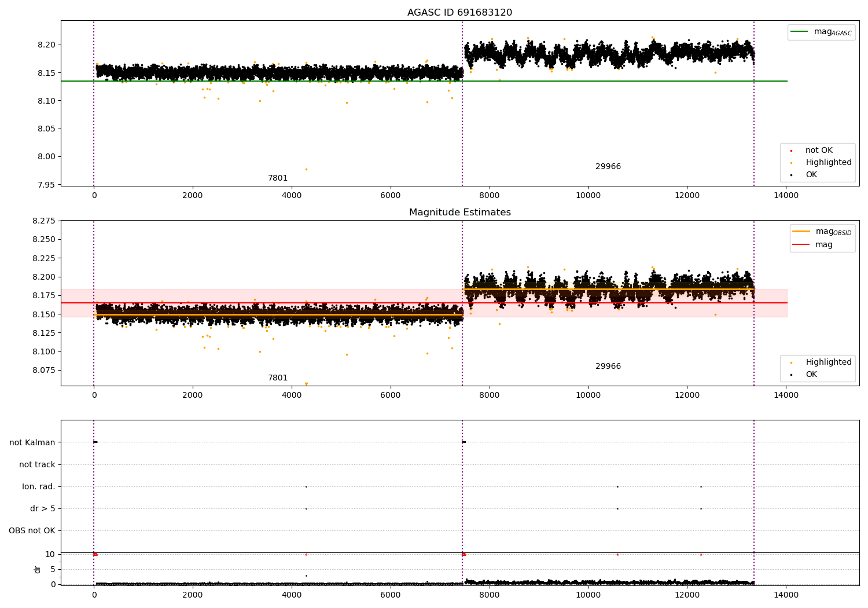Click the green mag AGASC legend line sample

[799, 32]
